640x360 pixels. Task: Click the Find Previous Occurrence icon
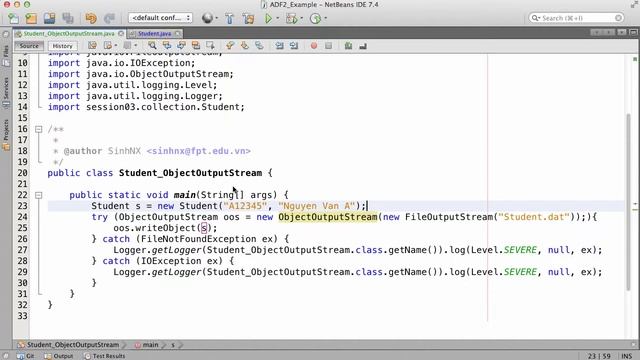[x=167, y=46]
